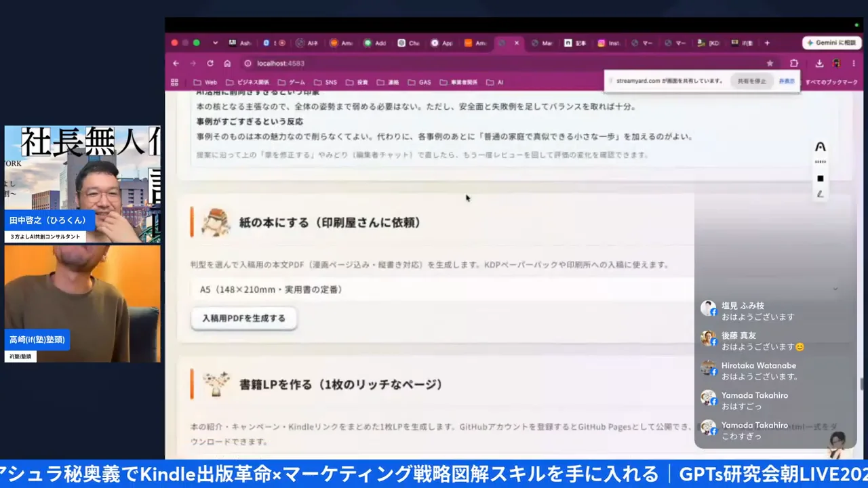Open the Web bookmarks folder
Viewport: 868px width, 488px height.
205,82
